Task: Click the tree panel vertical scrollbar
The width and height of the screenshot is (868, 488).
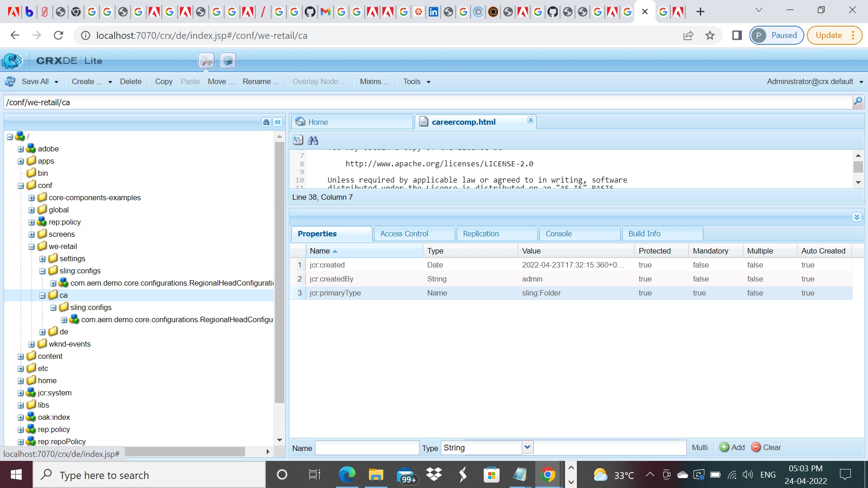Action: click(279, 271)
